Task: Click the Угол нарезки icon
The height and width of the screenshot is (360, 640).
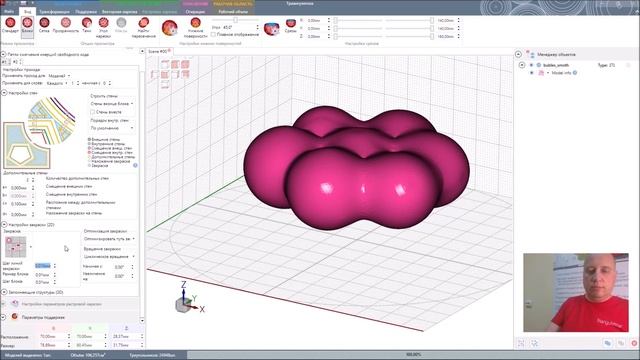Action: [104, 23]
